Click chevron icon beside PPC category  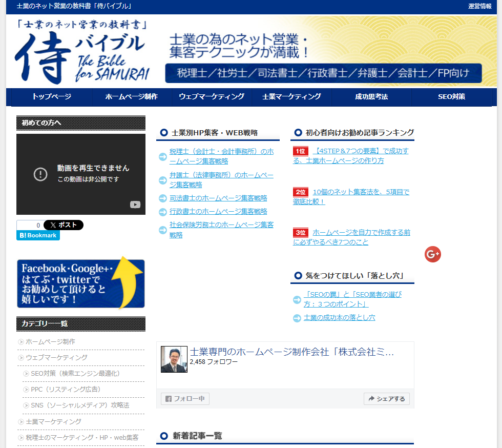[26, 390]
